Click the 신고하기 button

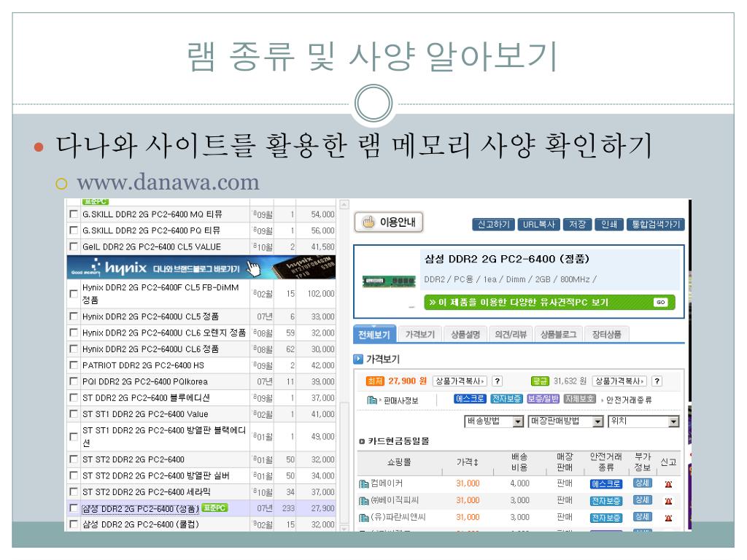point(494,225)
